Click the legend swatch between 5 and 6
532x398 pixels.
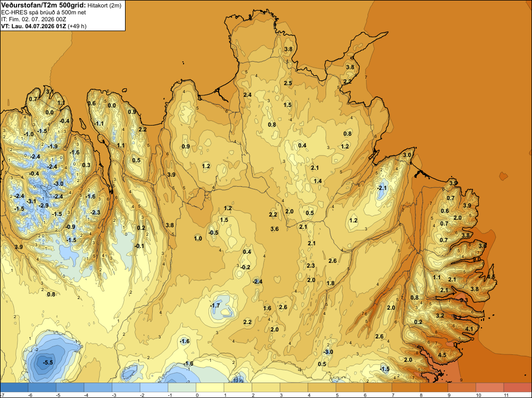coord(350,387)
